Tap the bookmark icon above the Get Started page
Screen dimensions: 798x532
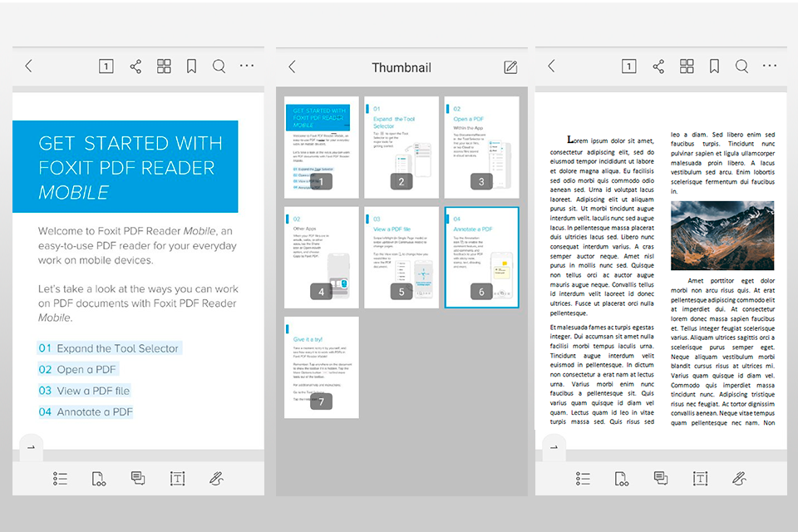[x=191, y=66]
